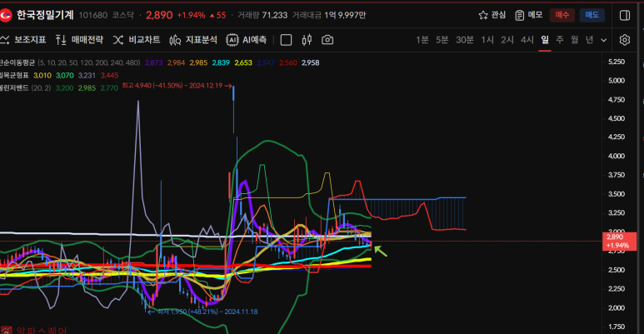Switch to 1시 timeframe
Viewport: 644px width, 334px height.
click(487, 40)
